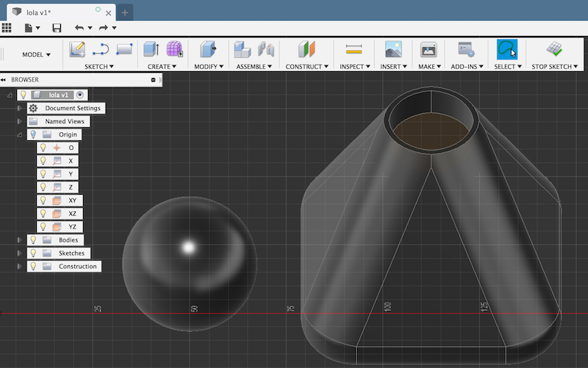This screenshot has height=368, width=588.
Task: Open the undo history dropdown arrow
Action: pyautogui.click(x=90, y=28)
